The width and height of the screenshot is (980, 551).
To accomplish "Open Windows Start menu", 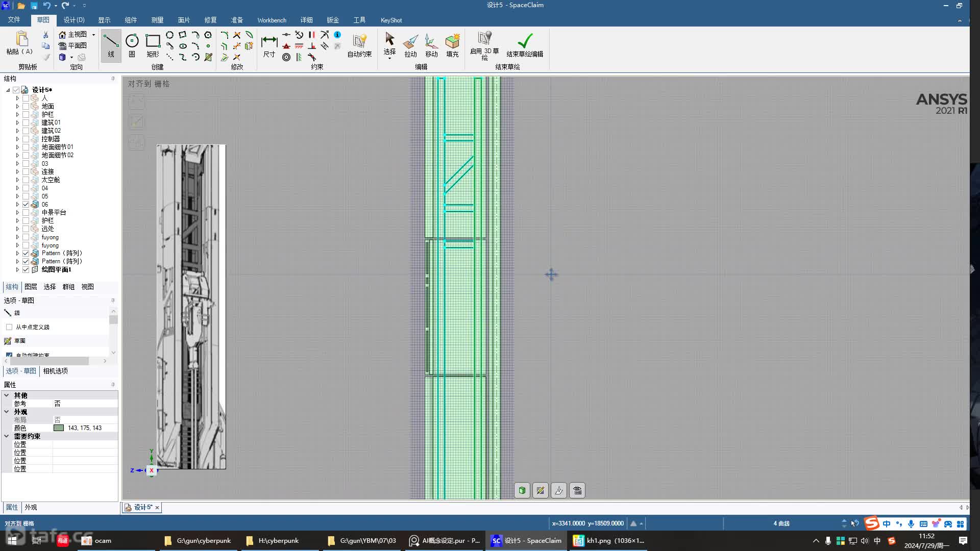I will (x=12, y=540).
